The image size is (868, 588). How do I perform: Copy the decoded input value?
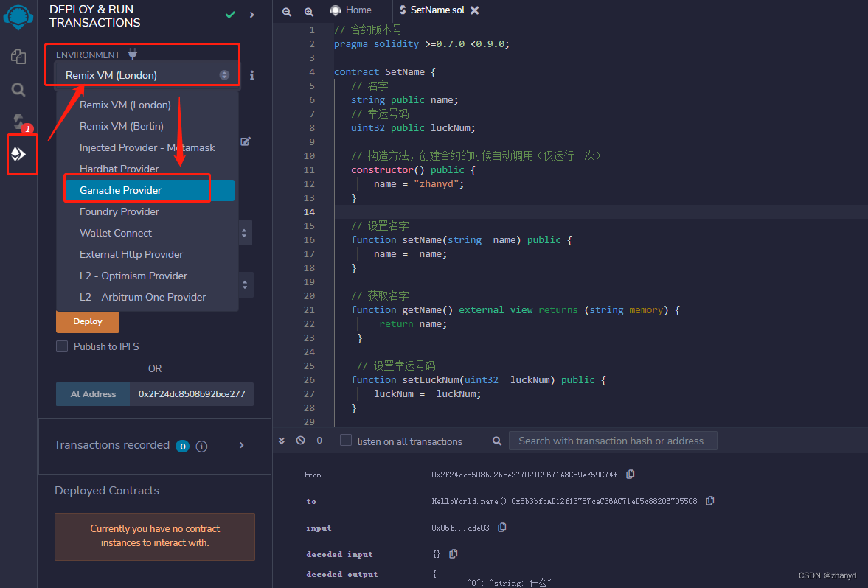tap(454, 553)
